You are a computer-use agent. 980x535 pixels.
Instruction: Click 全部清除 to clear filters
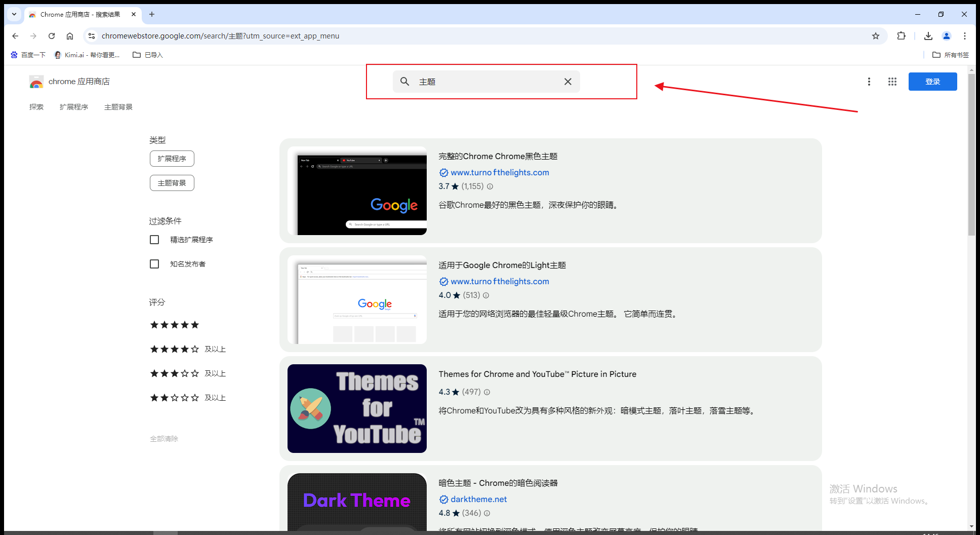click(164, 439)
